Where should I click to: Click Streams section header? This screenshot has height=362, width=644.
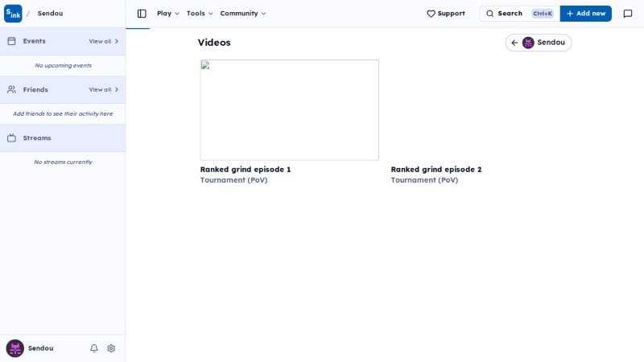click(63, 138)
